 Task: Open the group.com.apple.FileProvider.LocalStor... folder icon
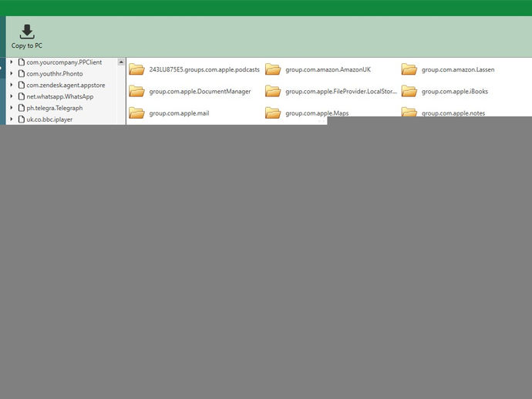click(273, 91)
